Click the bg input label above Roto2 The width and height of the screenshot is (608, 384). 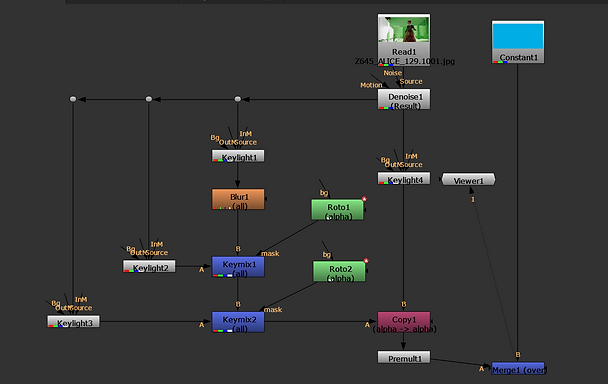coord(327,254)
